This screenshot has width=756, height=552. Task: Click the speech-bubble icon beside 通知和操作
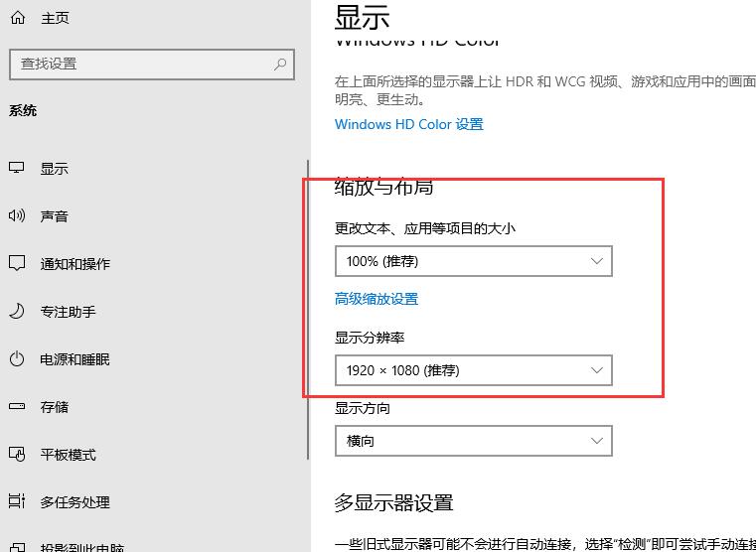point(17,263)
